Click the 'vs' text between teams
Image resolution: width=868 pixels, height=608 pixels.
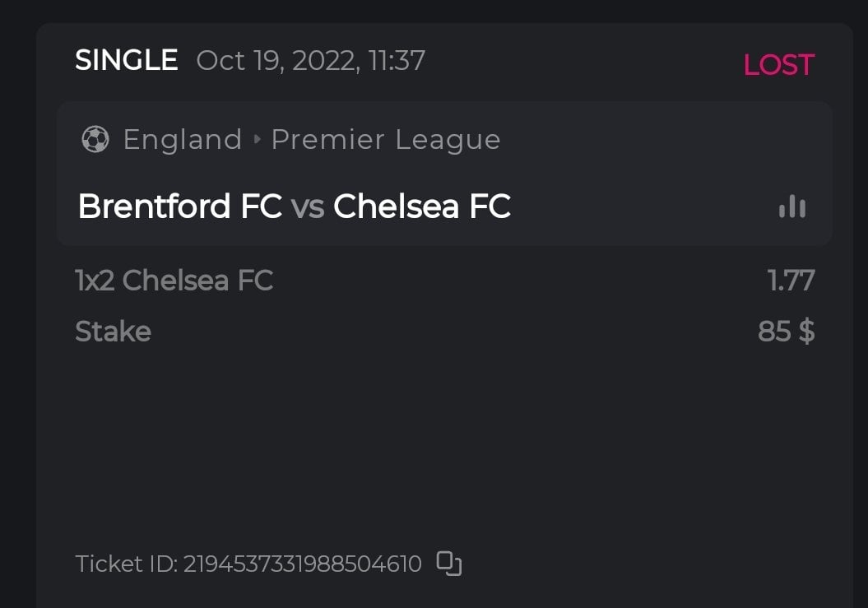point(308,207)
